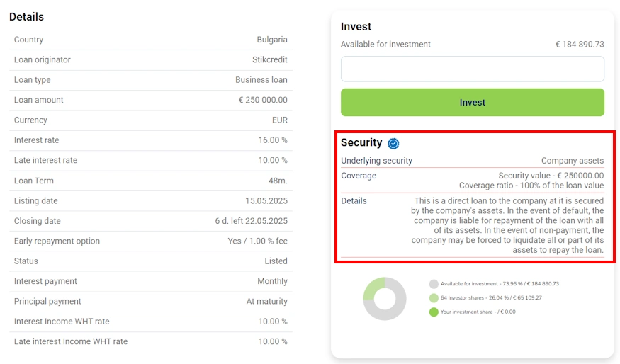Select the Loan amount row
Viewport: 620px width, 364px height.
pos(151,100)
